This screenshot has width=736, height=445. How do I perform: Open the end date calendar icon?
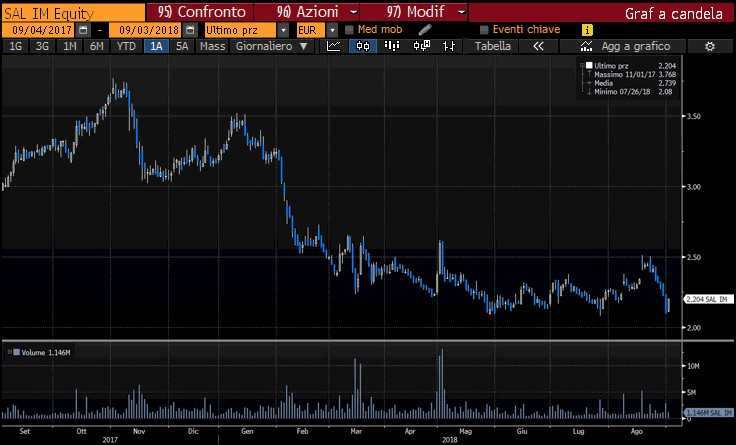pyautogui.click(x=190, y=30)
